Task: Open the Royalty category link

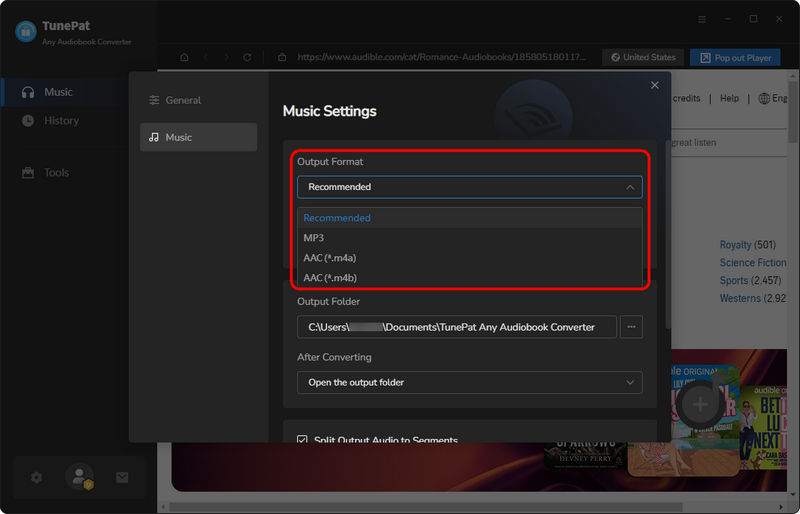Action: pos(735,245)
